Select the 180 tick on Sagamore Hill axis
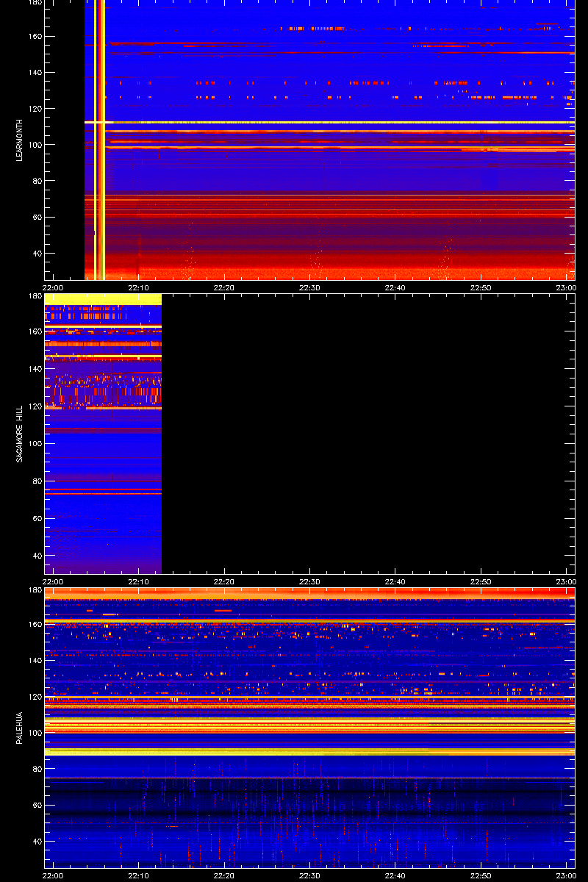Screen dimensions: 588x882 coord(35,296)
